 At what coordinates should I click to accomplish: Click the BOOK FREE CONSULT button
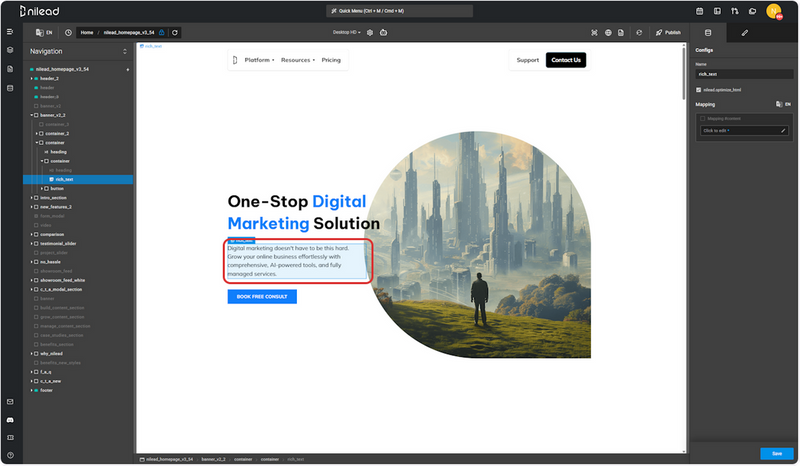point(262,297)
